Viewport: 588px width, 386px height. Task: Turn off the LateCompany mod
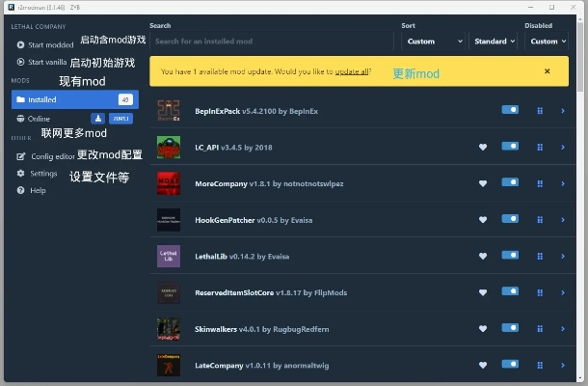click(510, 364)
